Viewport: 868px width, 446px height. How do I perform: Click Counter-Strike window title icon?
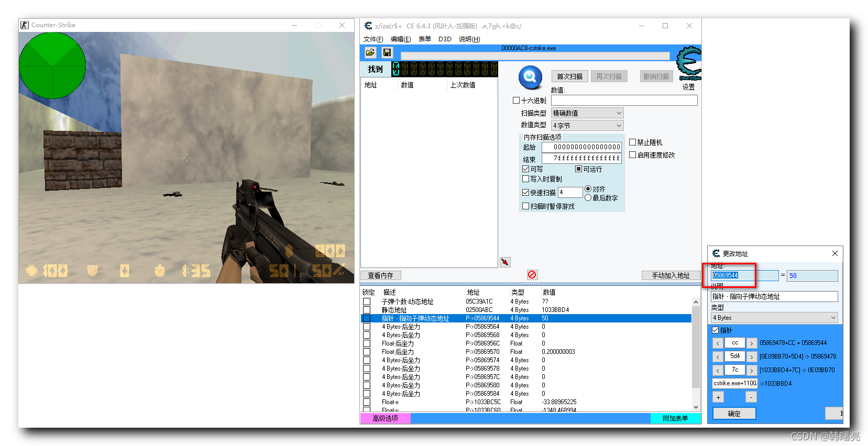coord(25,25)
